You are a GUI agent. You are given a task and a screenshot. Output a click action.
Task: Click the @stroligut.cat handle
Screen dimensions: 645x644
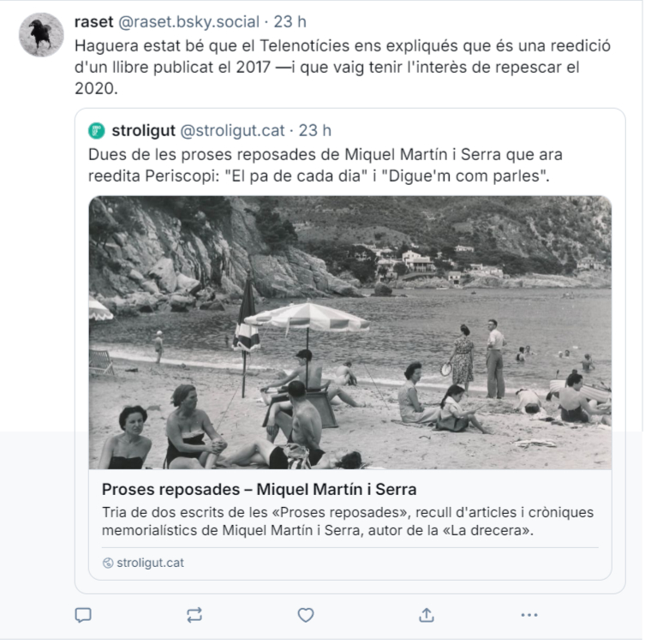pyautogui.click(x=232, y=131)
